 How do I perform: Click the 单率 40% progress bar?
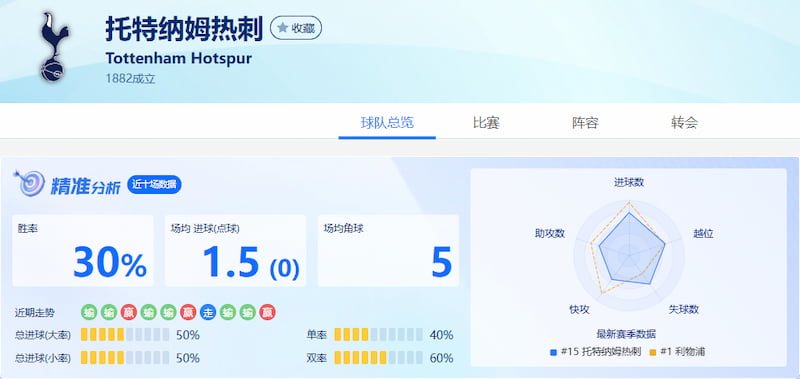379,335
